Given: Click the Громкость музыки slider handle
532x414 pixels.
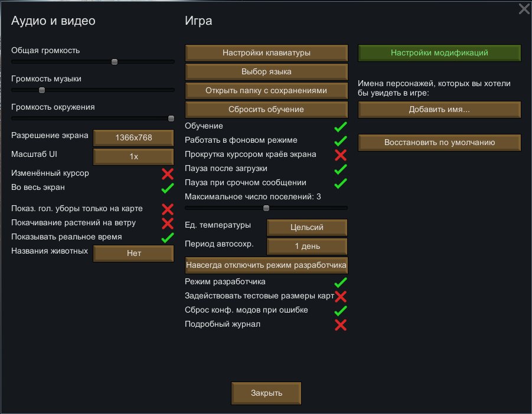Looking at the screenshot, I should click(x=41, y=90).
